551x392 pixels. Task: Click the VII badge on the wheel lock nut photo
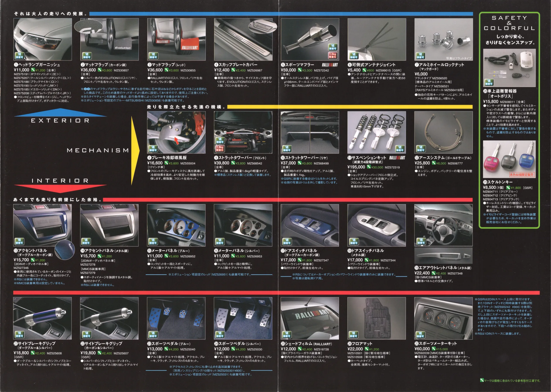(421, 56)
